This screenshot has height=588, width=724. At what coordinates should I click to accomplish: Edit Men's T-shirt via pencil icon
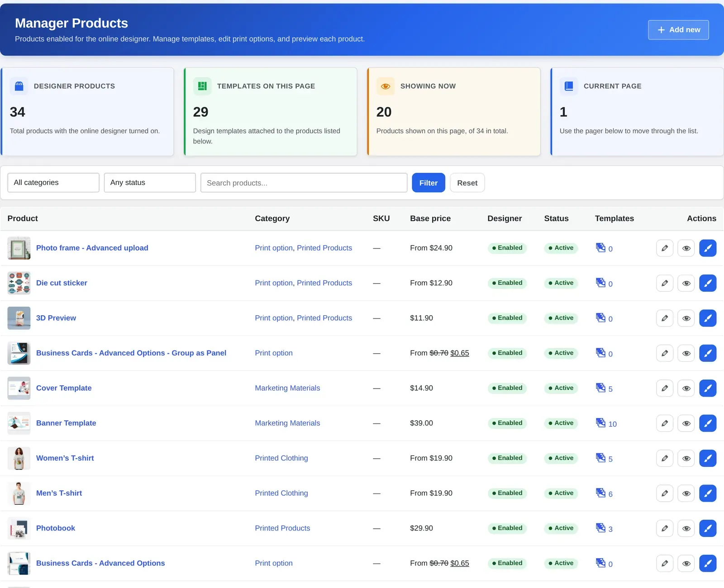[x=665, y=493]
